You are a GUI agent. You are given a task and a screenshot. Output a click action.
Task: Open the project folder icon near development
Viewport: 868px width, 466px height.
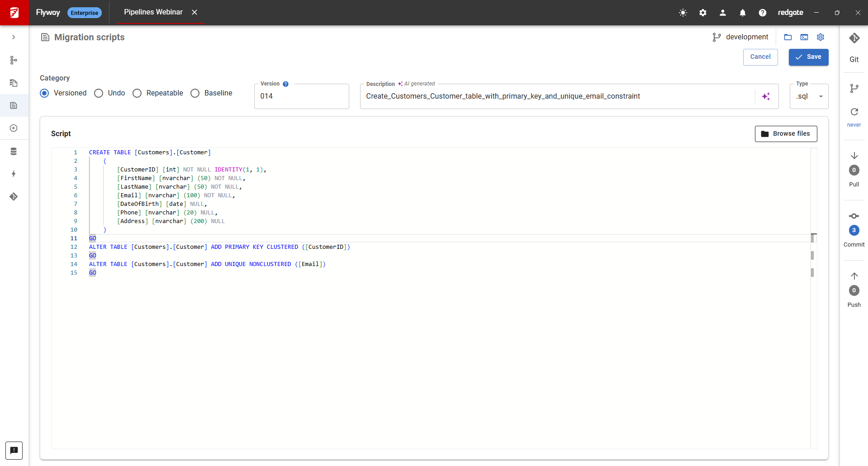tap(788, 37)
